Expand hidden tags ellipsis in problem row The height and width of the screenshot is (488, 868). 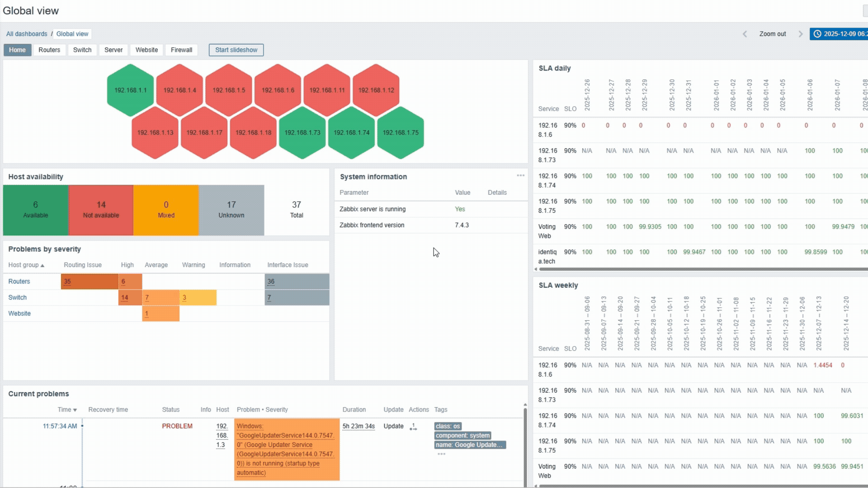[x=441, y=454]
